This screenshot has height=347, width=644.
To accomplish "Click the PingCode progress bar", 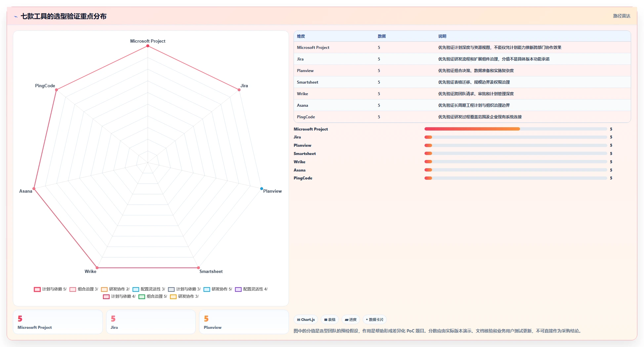I will (516, 178).
